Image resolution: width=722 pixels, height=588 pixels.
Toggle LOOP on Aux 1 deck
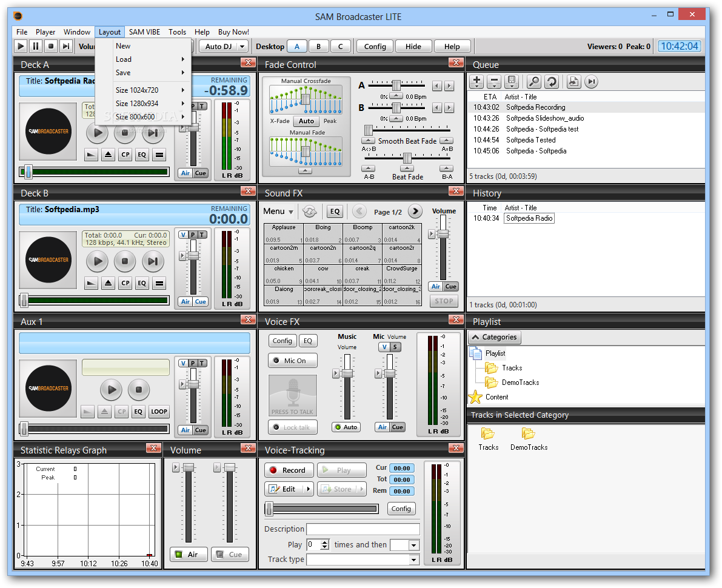(159, 412)
